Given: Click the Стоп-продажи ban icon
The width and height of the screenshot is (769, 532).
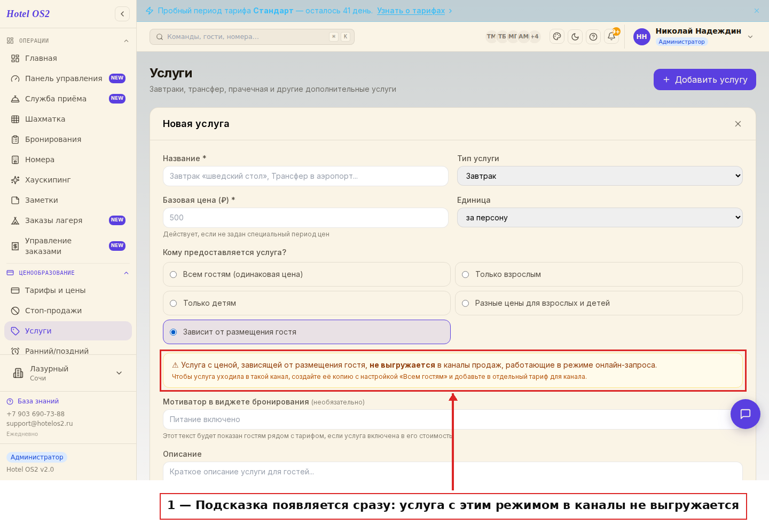Looking at the screenshot, I should 15,311.
